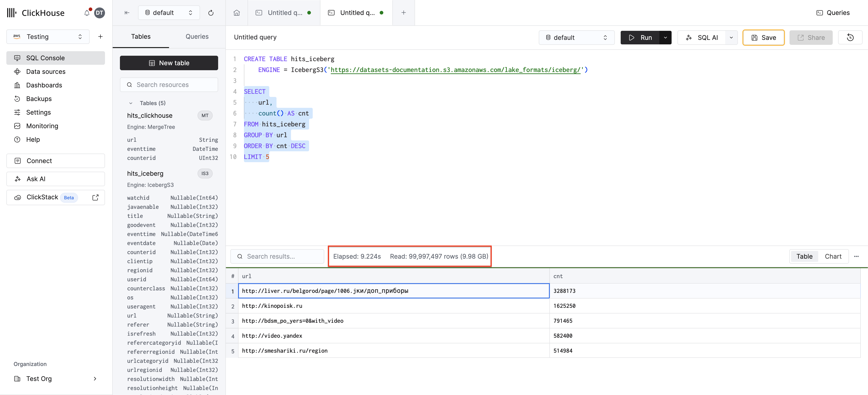868x395 pixels.
Task: Open SQL AI dropdown arrow
Action: pos(731,37)
